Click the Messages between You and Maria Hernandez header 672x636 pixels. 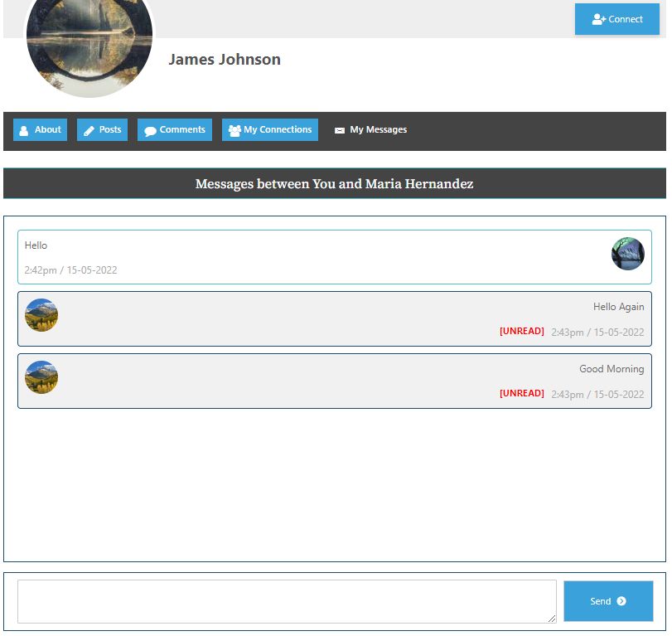[334, 183]
